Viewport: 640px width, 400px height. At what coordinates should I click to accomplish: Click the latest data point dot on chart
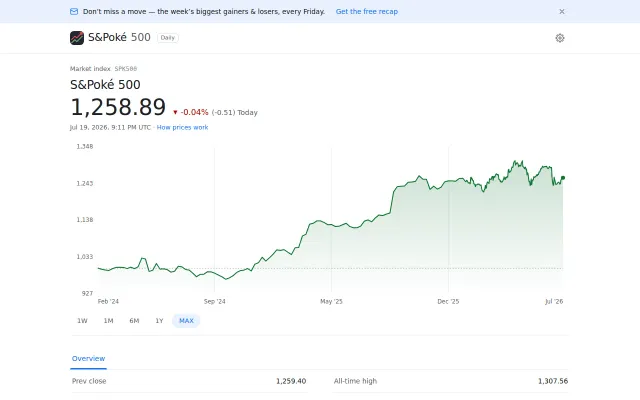pos(563,178)
